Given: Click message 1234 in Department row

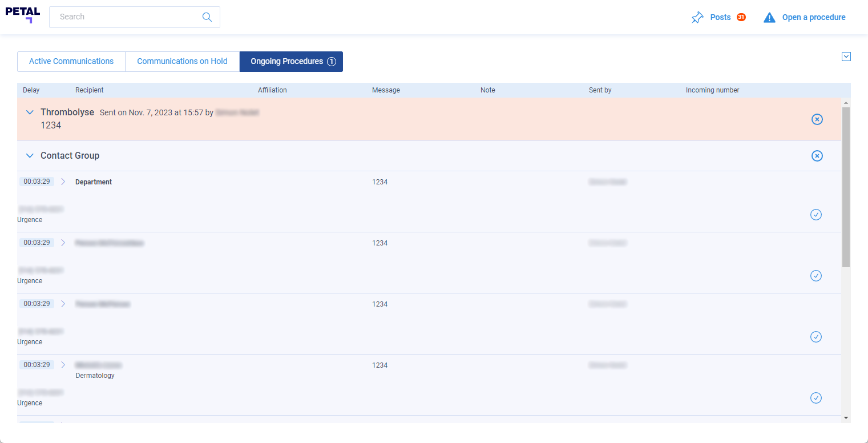Looking at the screenshot, I should [x=380, y=182].
